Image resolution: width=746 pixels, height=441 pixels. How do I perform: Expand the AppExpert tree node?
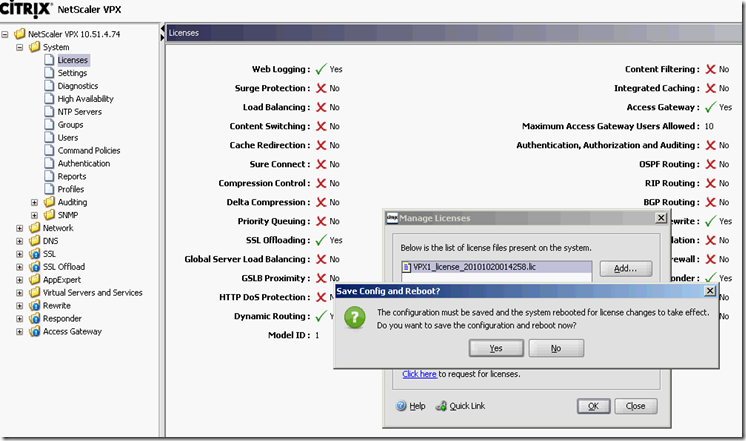[x=20, y=280]
